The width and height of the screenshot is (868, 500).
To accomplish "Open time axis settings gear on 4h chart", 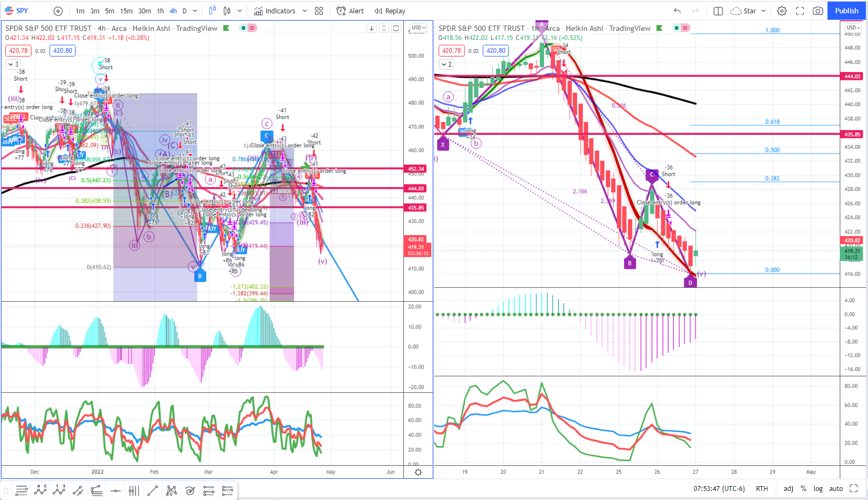I will [x=418, y=472].
